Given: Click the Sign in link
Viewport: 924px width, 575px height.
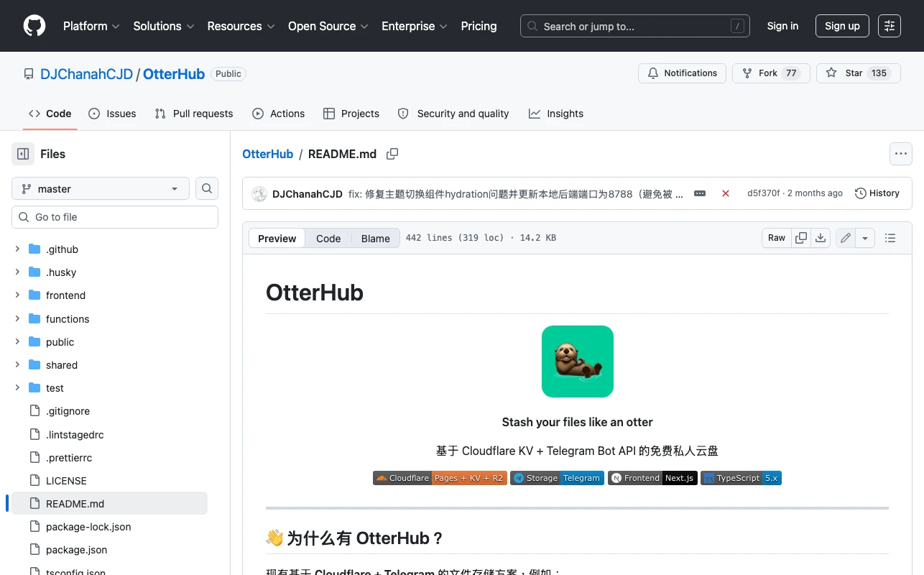Looking at the screenshot, I should click(782, 26).
